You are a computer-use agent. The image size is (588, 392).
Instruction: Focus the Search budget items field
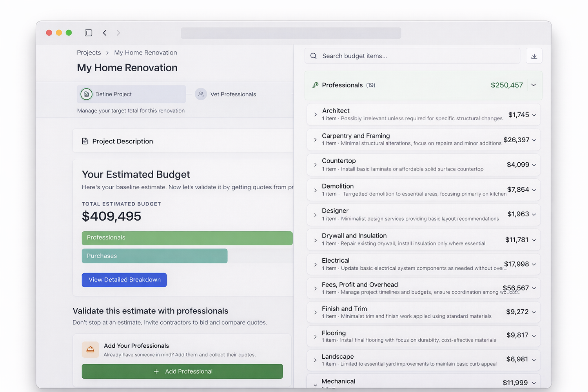(412, 56)
